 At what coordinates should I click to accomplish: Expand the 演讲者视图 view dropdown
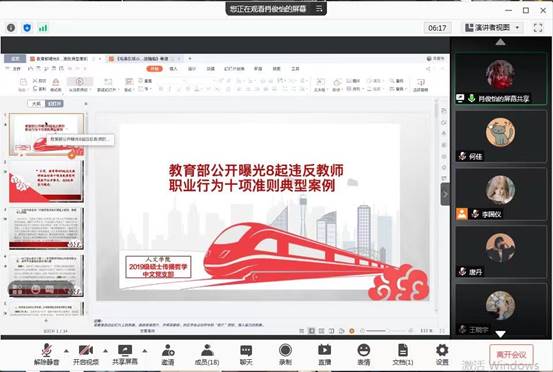point(492,28)
